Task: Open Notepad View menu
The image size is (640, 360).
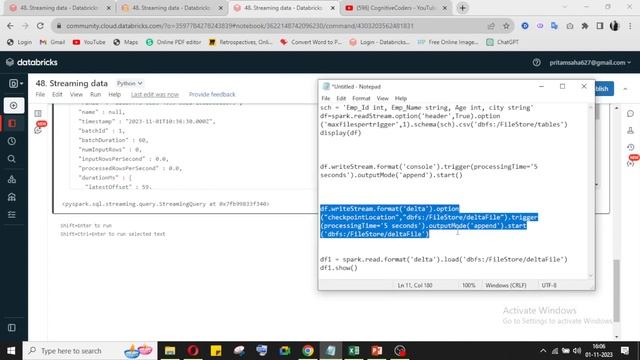Action: [382, 98]
